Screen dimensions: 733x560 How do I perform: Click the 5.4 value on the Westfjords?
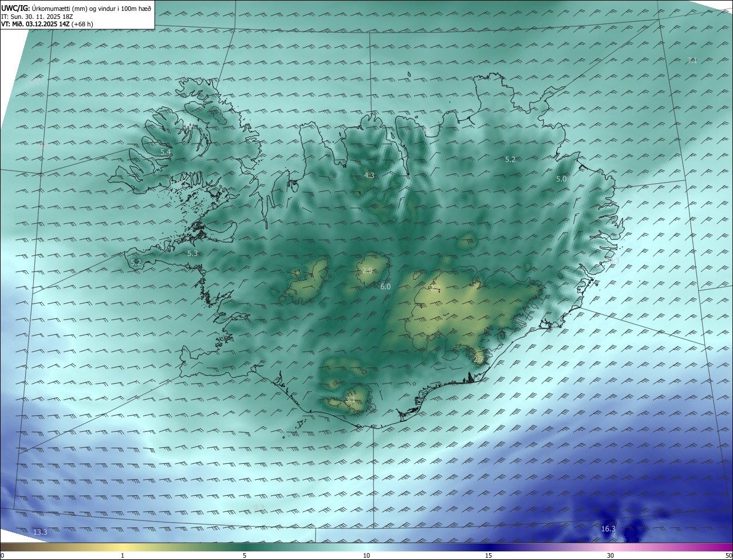pos(165,152)
